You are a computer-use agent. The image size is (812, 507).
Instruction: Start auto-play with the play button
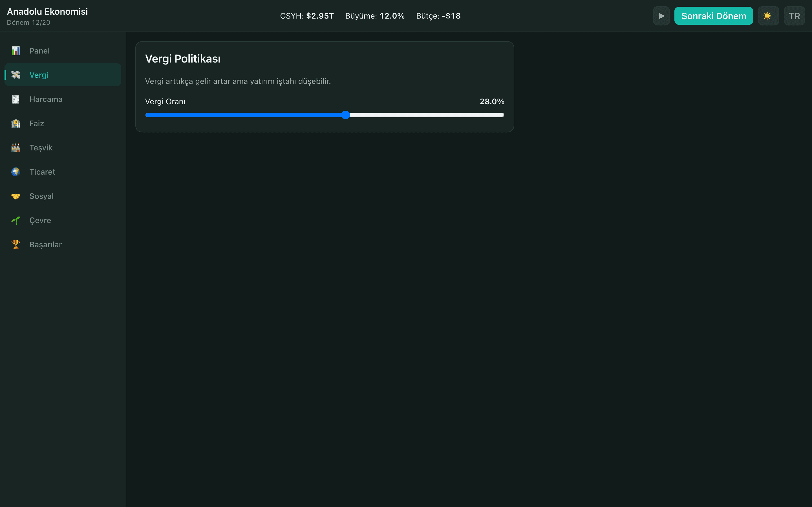661,16
